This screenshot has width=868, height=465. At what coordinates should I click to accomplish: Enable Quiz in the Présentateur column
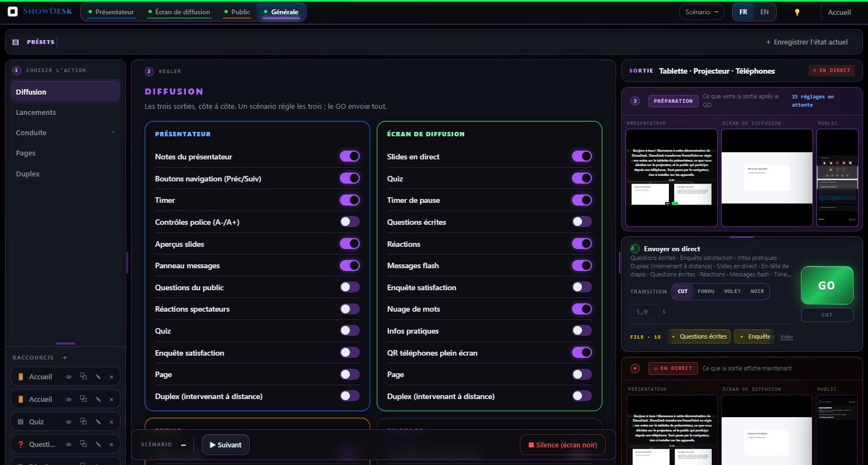[x=350, y=330]
